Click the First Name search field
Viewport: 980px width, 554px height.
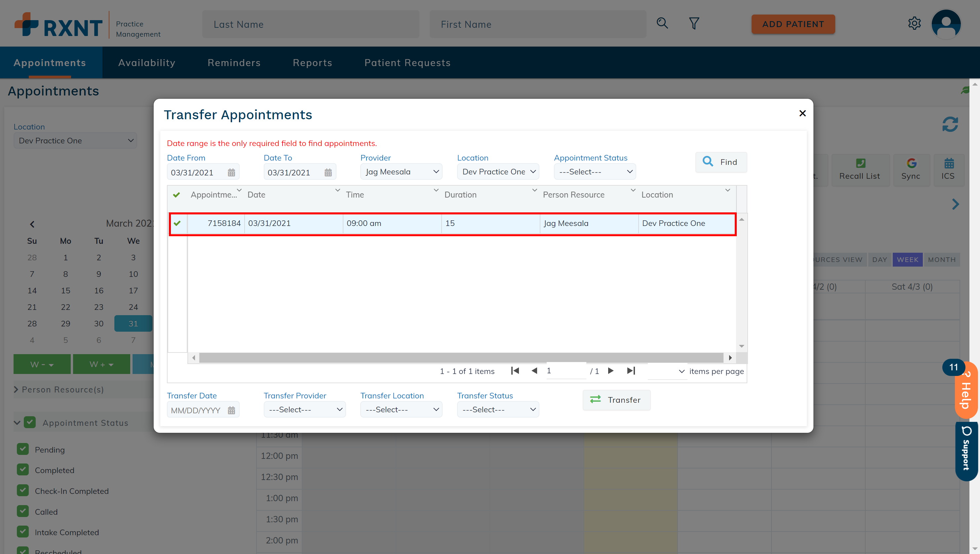[538, 24]
